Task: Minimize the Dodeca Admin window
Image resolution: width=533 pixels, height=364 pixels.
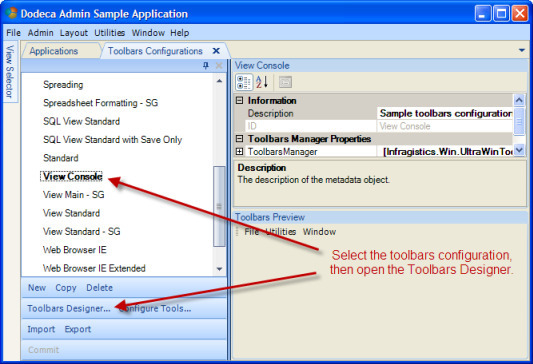Action: coord(483,14)
